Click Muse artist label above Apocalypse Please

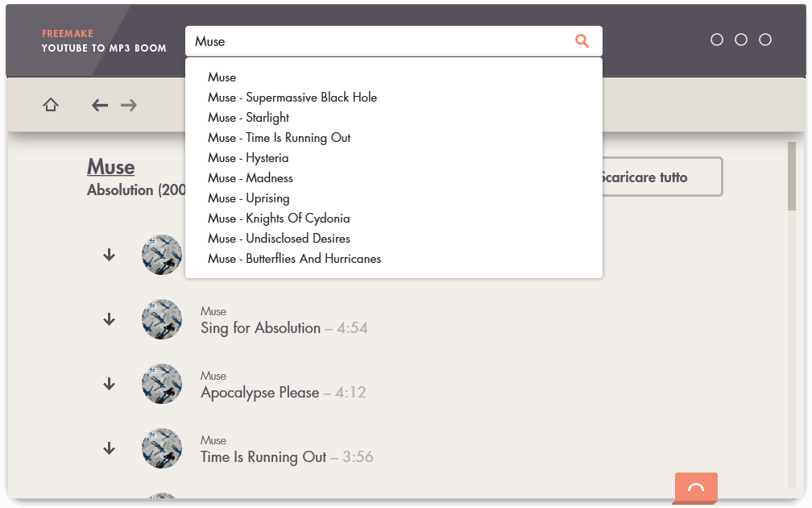tap(213, 376)
